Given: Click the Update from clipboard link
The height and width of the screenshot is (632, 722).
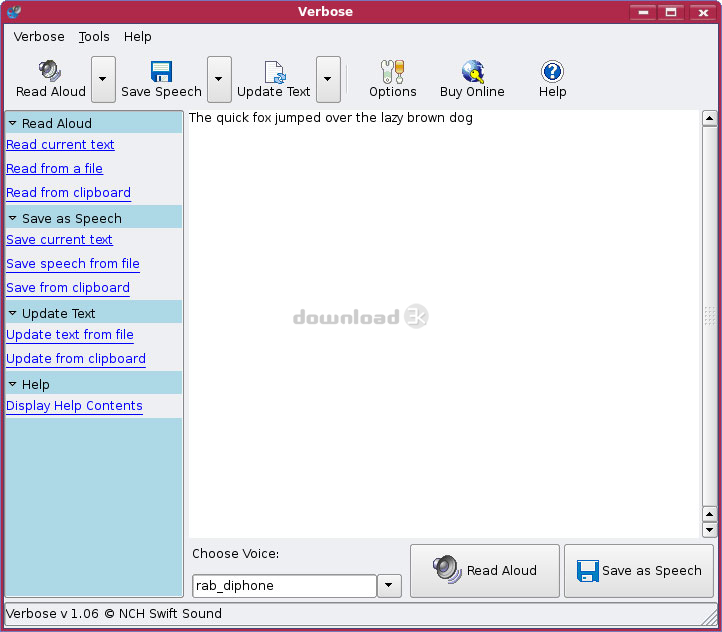Looking at the screenshot, I should tap(76, 358).
